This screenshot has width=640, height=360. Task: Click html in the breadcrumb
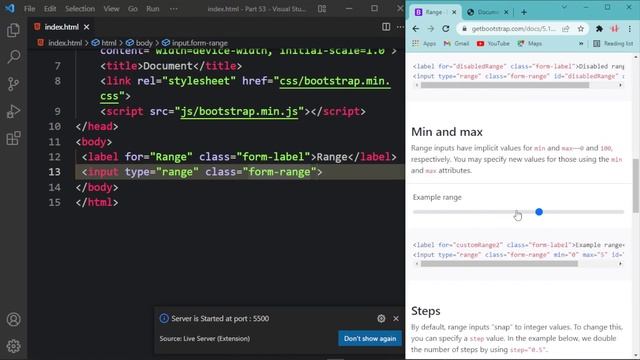(109, 43)
